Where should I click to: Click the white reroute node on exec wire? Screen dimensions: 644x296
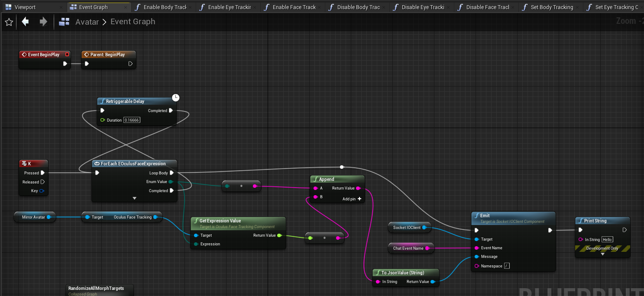(342, 167)
